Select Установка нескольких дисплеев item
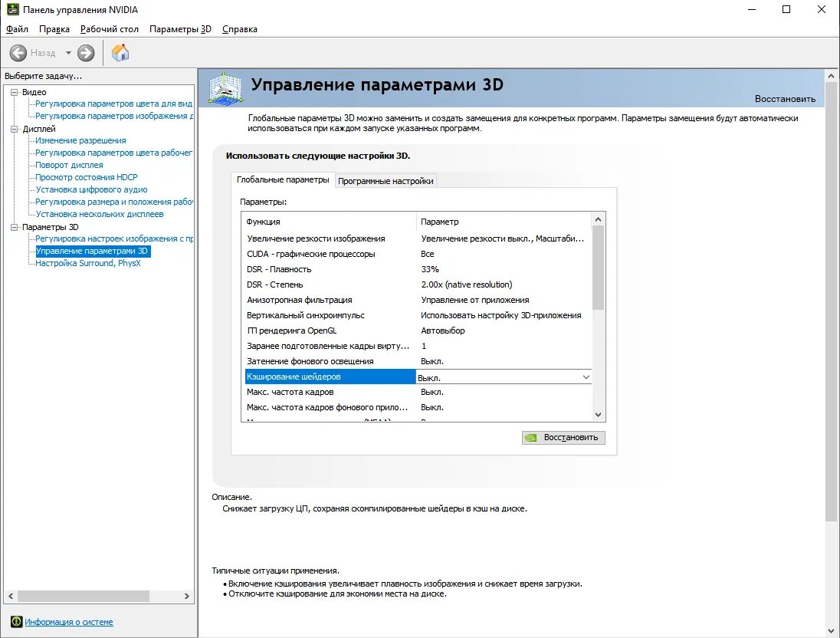Image resolution: width=840 pixels, height=638 pixels. click(x=99, y=214)
